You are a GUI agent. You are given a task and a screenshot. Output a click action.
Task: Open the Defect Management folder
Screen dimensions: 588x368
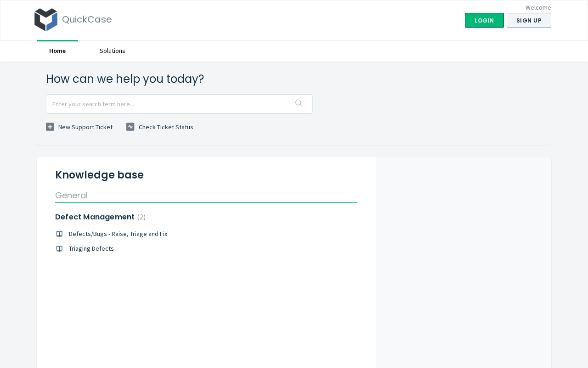(x=95, y=217)
